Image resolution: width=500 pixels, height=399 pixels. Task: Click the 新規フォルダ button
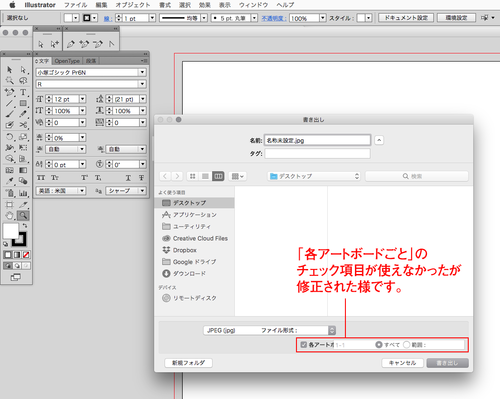pos(188,363)
